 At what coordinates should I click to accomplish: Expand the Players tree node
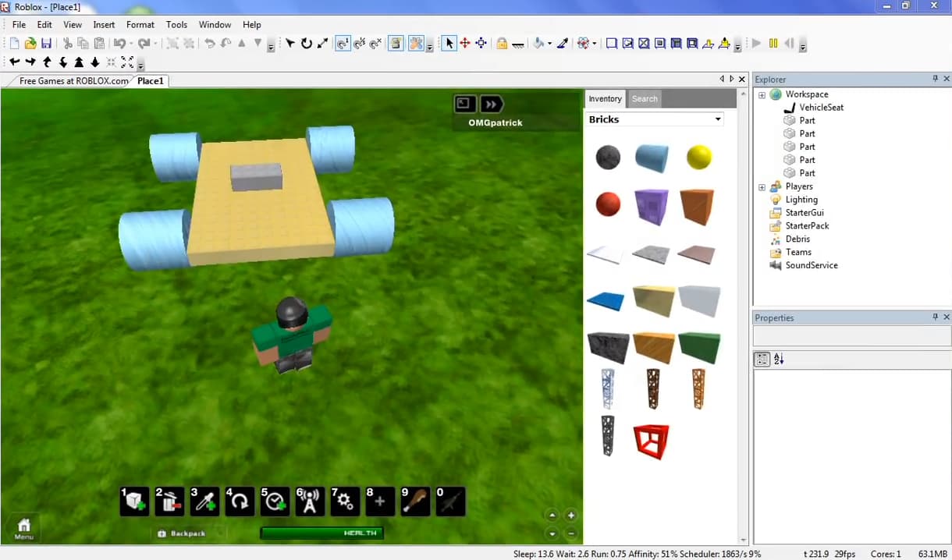tap(762, 187)
